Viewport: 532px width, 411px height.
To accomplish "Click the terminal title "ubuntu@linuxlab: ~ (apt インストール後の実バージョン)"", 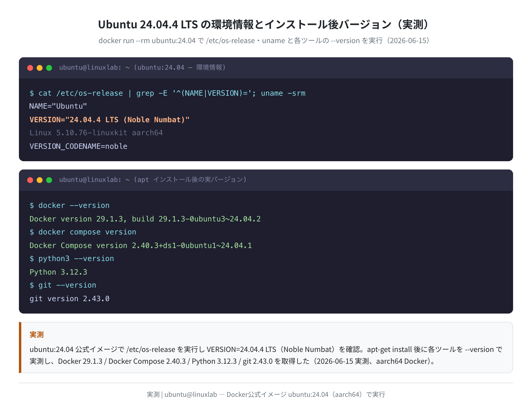I will click(x=153, y=180).
